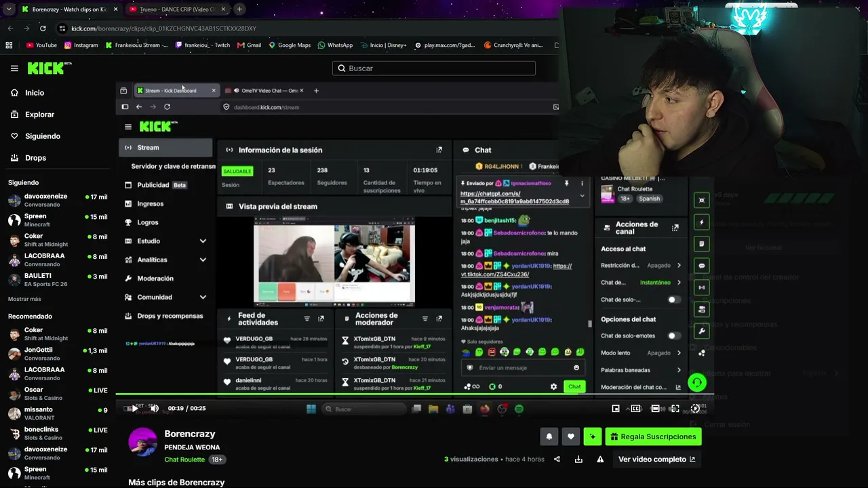This screenshot has width=868, height=488.
Task: Toggle the first Chat de solo- switch
Action: (x=673, y=300)
